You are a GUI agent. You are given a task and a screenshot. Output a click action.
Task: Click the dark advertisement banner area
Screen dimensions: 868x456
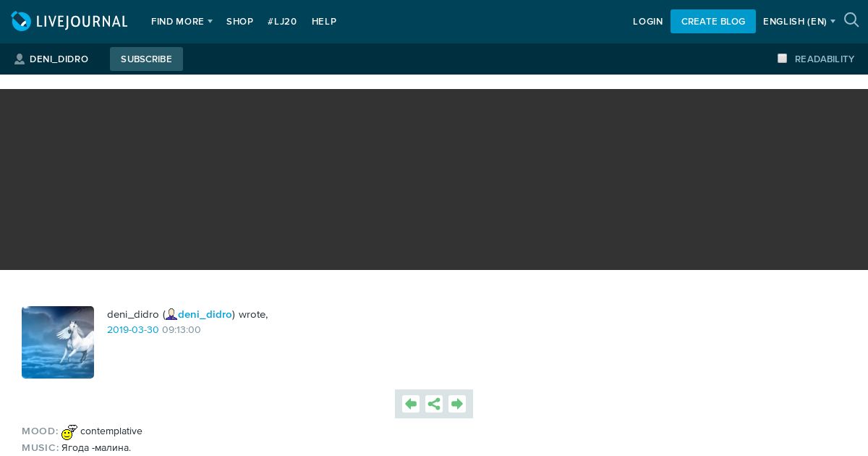[x=434, y=180]
